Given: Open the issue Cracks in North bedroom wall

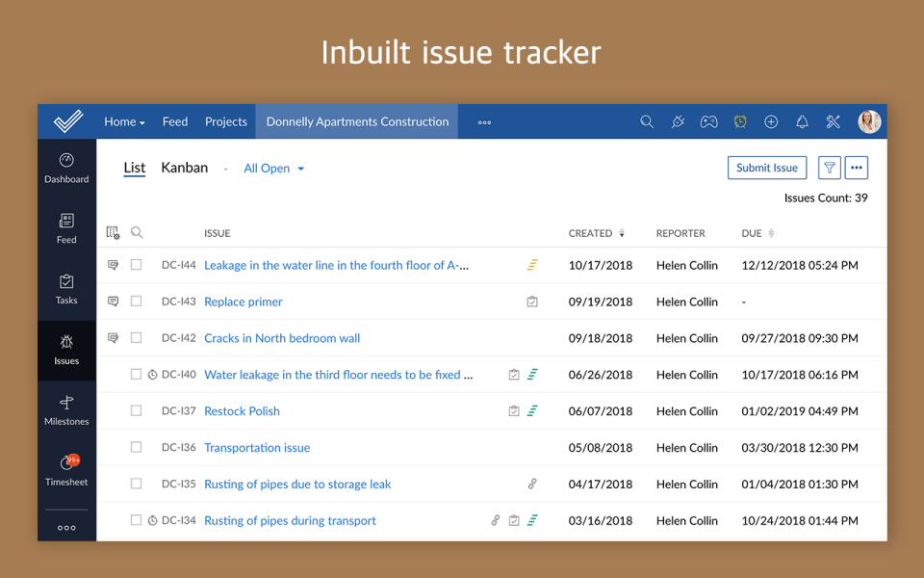Looking at the screenshot, I should click(x=281, y=338).
